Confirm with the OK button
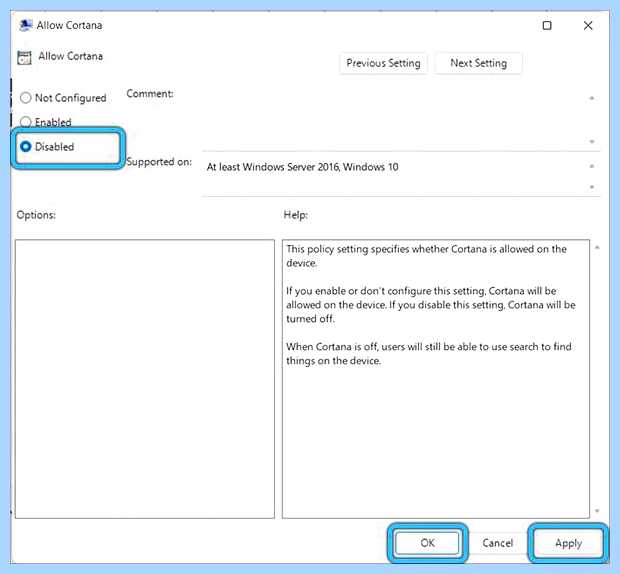Image resolution: width=620 pixels, height=574 pixels. coord(427,543)
